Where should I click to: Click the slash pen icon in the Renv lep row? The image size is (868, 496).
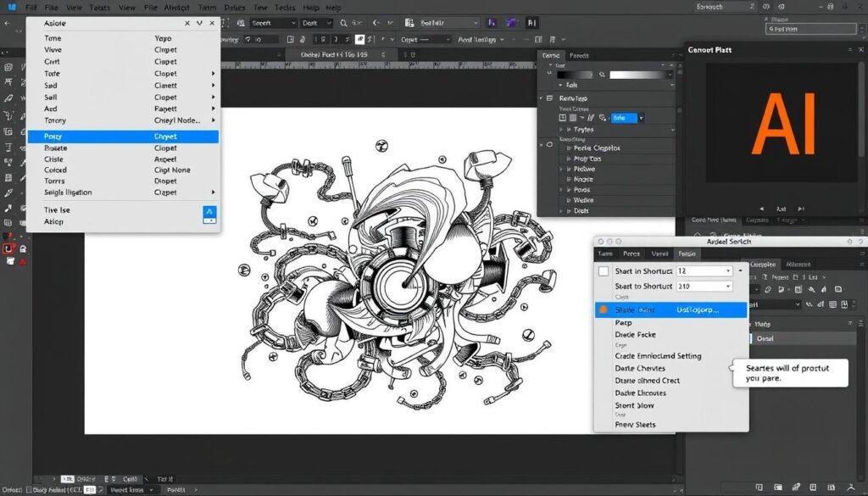coord(591,118)
